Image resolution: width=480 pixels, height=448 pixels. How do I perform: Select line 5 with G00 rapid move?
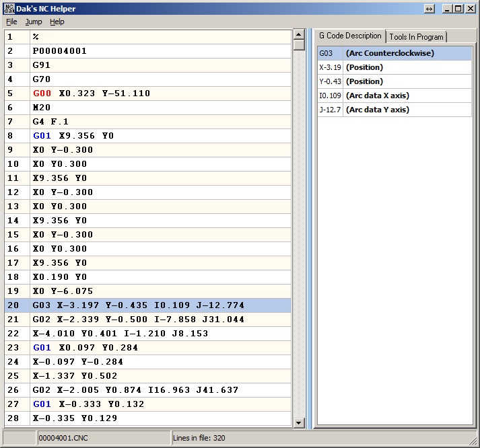[91, 94]
